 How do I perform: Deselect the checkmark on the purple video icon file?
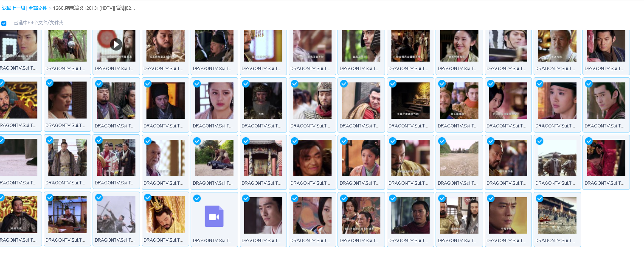pyautogui.click(x=197, y=198)
